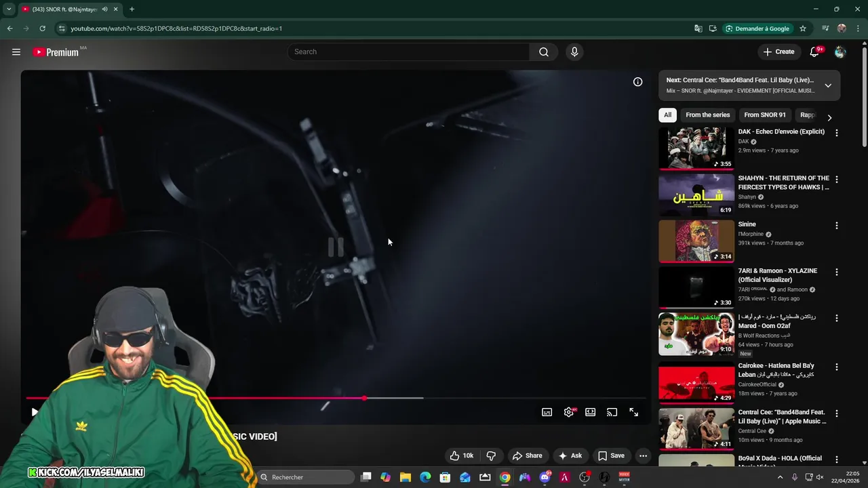Image resolution: width=868 pixels, height=488 pixels.
Task: Open Sinine video thumbnail
Action: point(696,241)
